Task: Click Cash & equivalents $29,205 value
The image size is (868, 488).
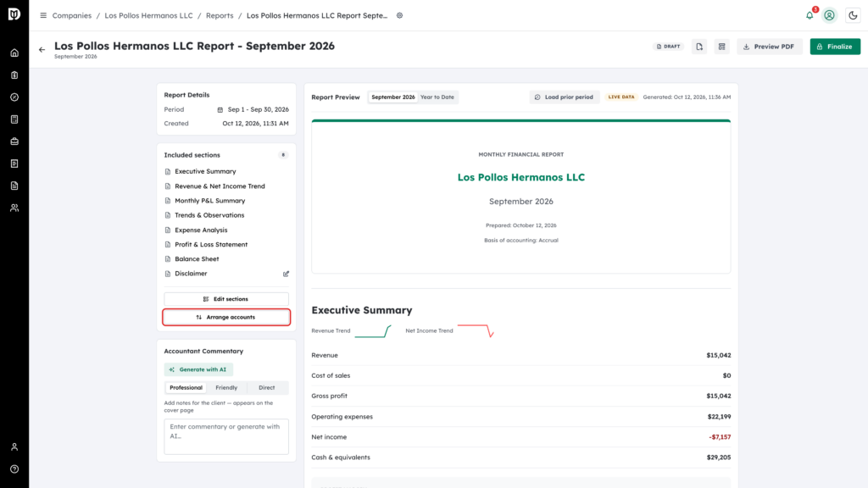Action: coord(719,457)
